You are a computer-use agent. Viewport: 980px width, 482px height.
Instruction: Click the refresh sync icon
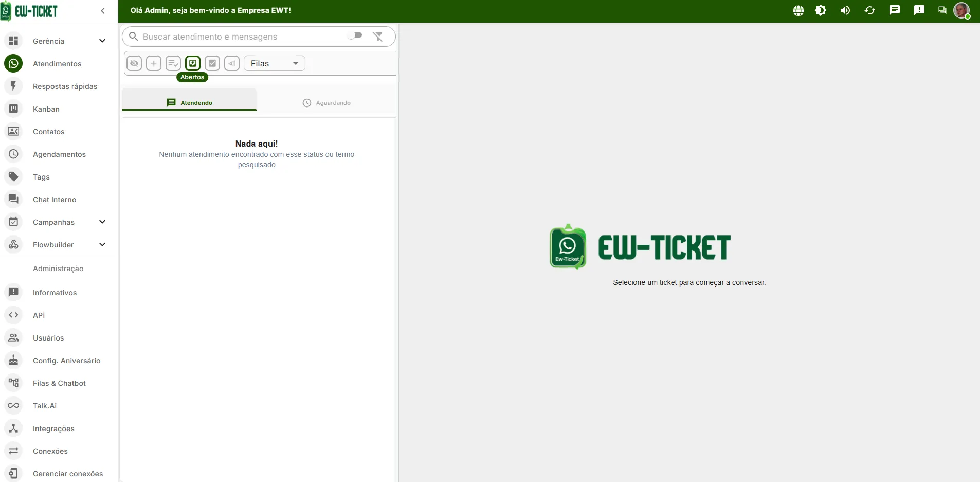click(x=870, y=10)
